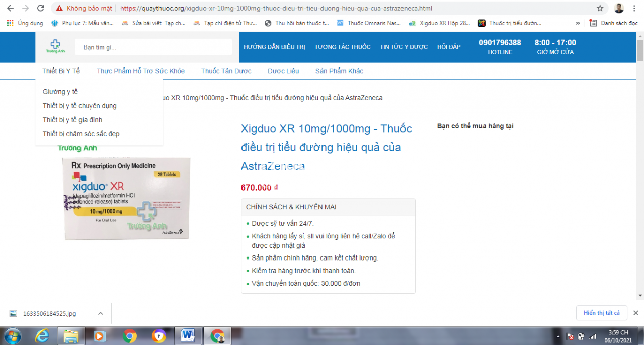Go to Thuốc Tân Dược category

click(x=226, y=71)
